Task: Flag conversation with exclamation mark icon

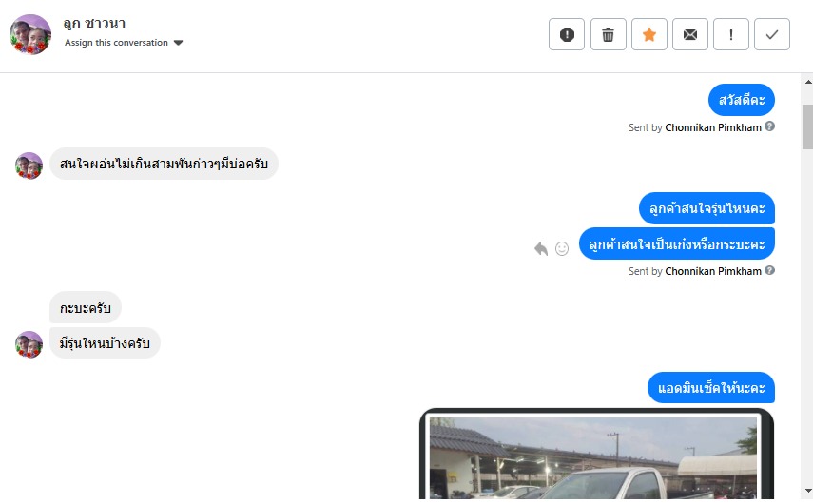Action: tap(731, 34)
